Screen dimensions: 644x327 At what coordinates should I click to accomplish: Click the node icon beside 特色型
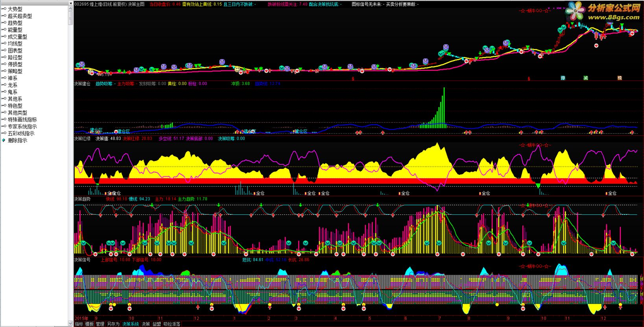pyautogui.click(x=4, y=106)
